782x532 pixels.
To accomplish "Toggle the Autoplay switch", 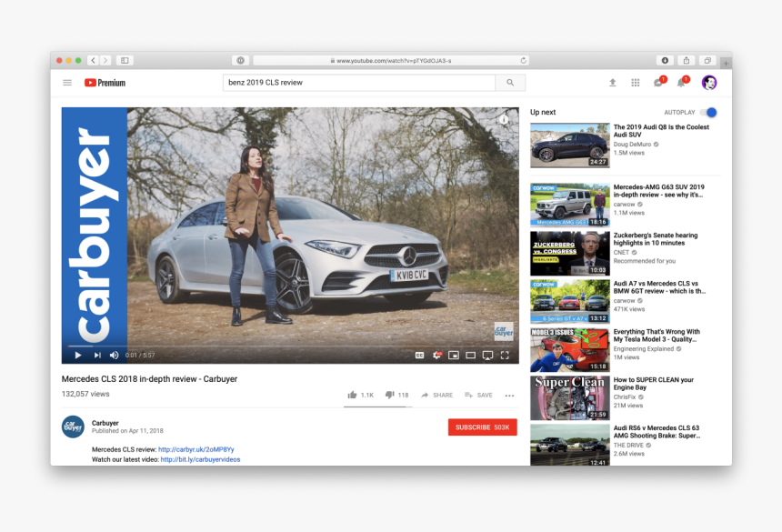I will (x=708, y=113).
